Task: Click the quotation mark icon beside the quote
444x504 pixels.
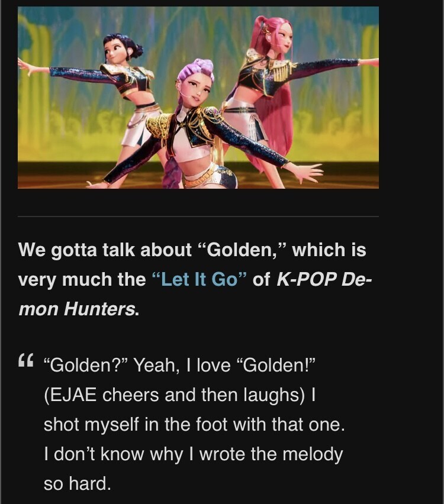Action: [26, 361]
